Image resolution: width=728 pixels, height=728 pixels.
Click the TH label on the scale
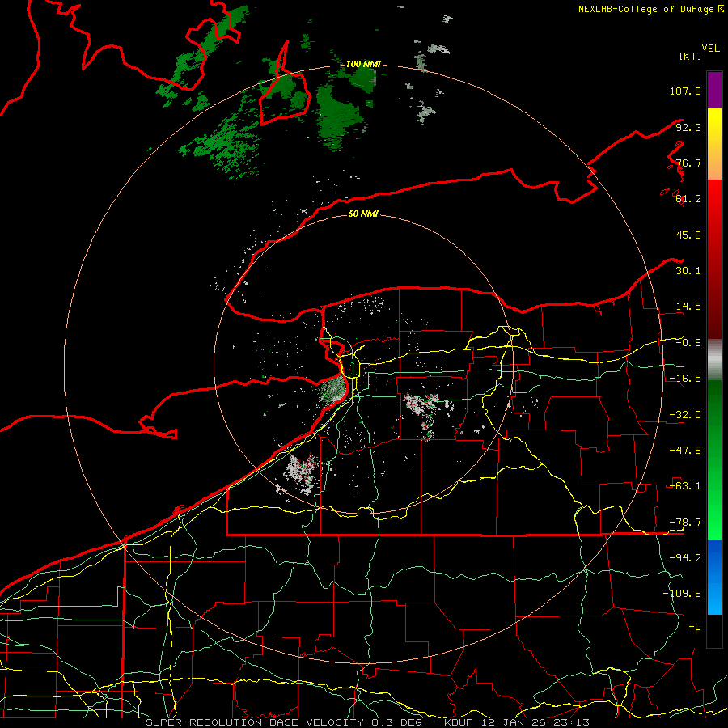point(695,630)
